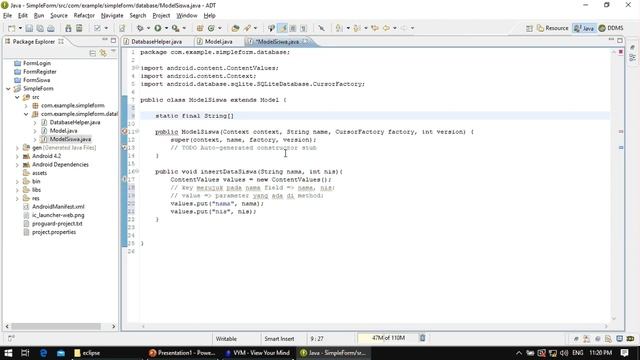Click the editor vertical scrollbar down arrow
The height and width of the screenshot is (360, 640).
(x=613, y=318)
